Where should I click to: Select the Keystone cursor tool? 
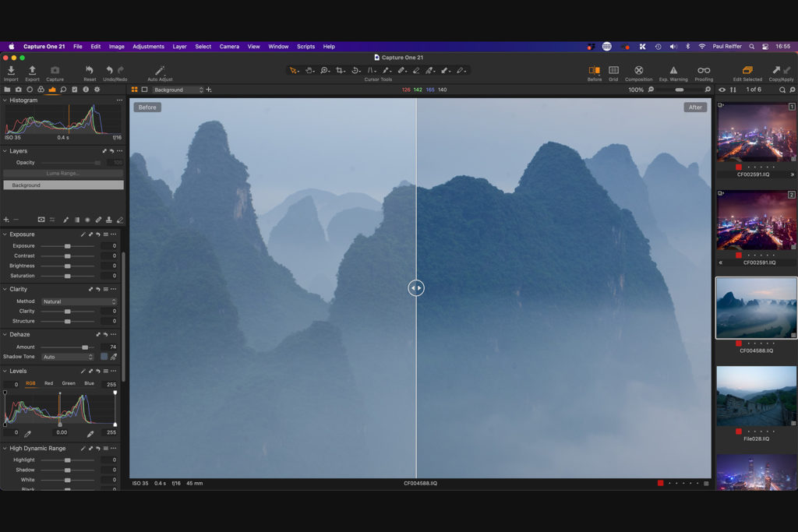point(371,70)
